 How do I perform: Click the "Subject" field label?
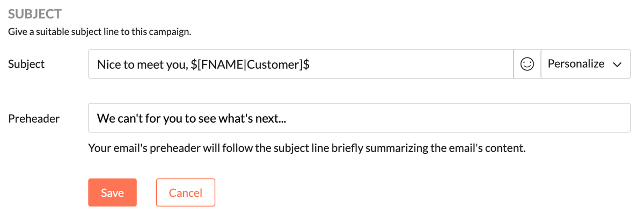pos(26,64)
